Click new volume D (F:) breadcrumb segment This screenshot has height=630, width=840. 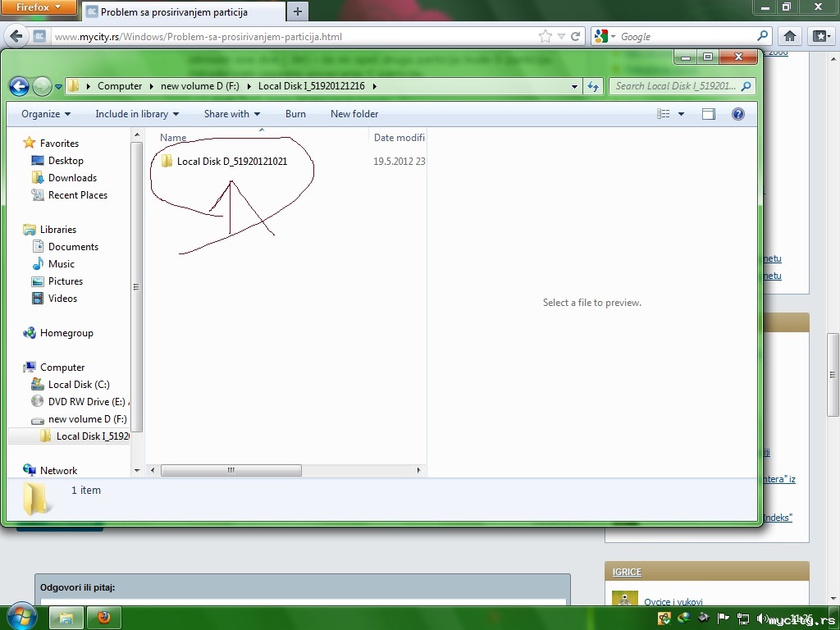coord(200,85)
